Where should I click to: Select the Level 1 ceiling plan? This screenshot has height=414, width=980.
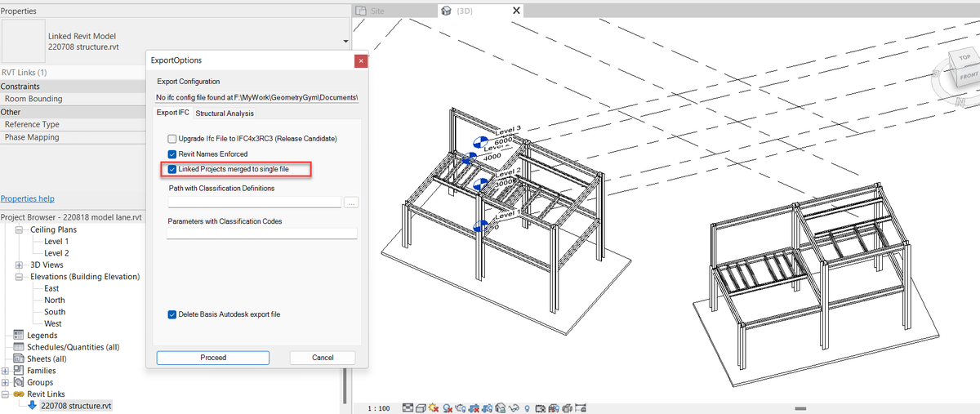[56, 242]
